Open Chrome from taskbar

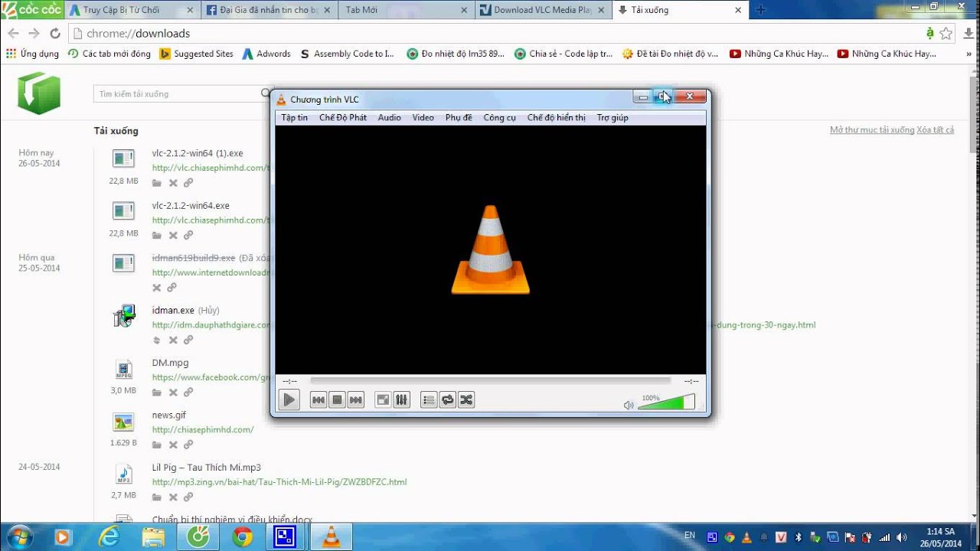243,537
